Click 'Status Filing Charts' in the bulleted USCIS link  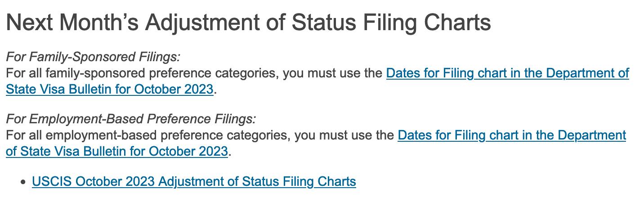pos(299,181)
